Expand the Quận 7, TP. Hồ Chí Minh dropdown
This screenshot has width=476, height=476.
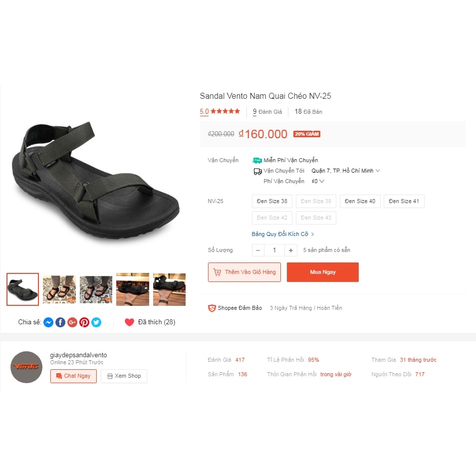click(x=345, y=171)
